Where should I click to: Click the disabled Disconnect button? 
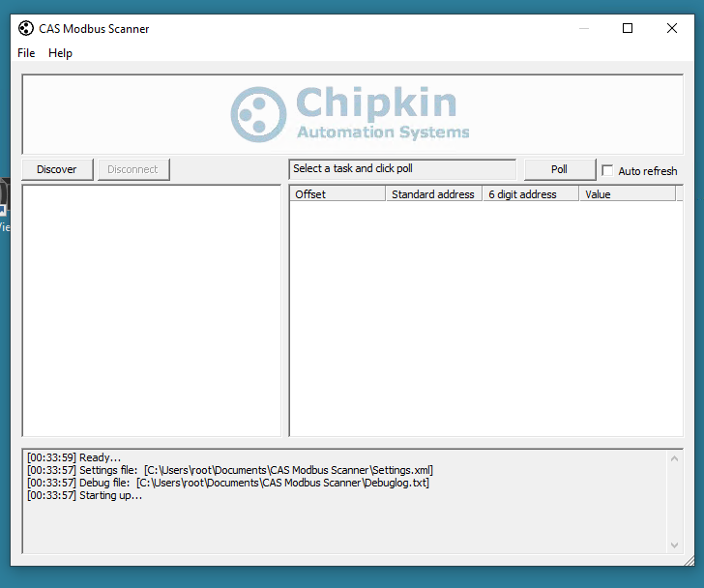(132, 169)
